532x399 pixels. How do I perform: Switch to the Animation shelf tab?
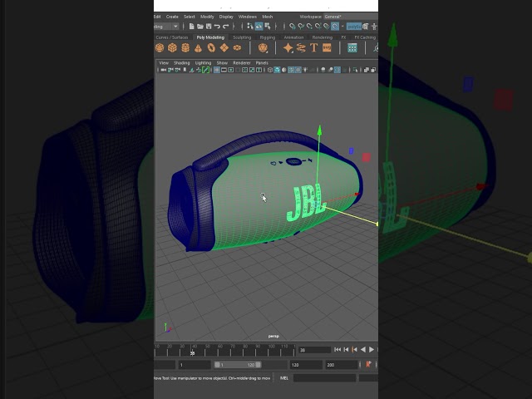pos(293,37)
